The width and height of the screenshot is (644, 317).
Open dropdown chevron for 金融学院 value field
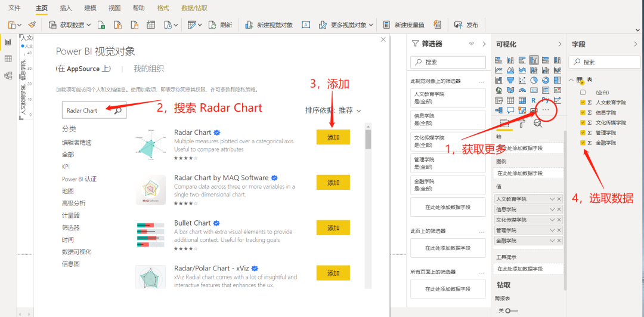coord(552,241)
